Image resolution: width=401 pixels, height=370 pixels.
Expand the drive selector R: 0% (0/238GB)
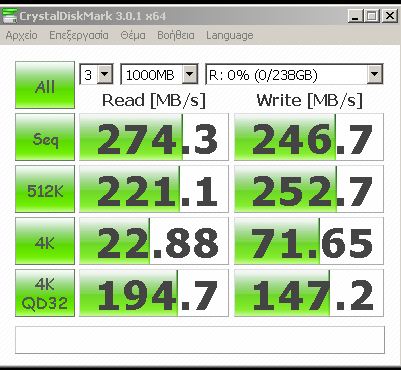pyautogui.click(x=294, y=74)
